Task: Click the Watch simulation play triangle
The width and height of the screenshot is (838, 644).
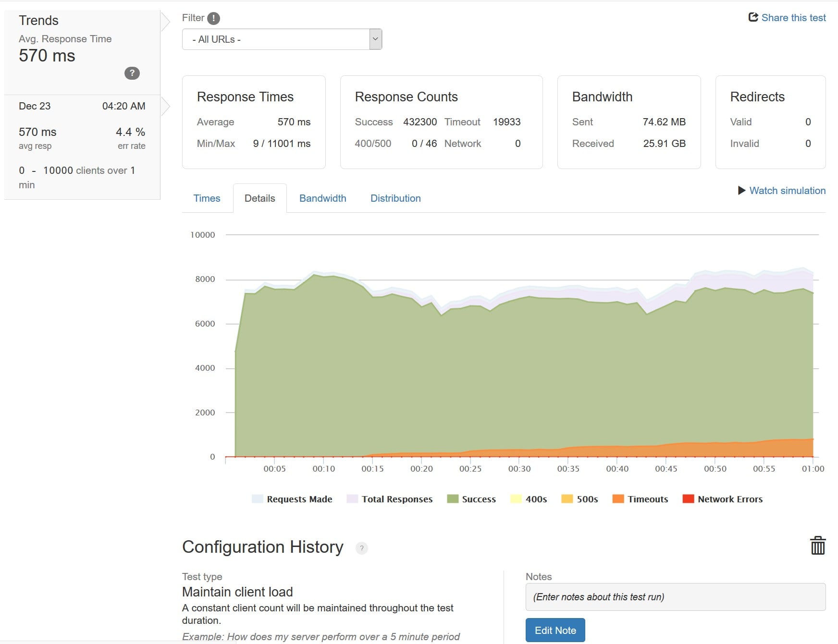Action: 741,191
